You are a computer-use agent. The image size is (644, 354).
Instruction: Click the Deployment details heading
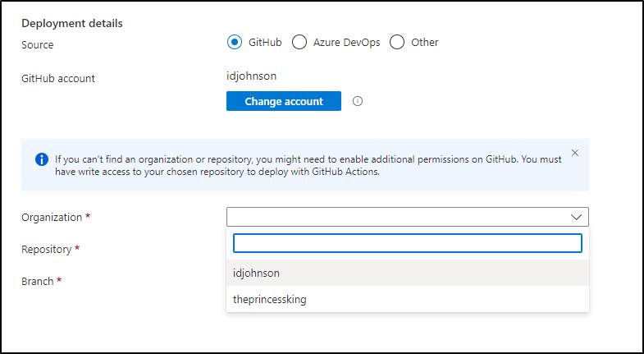click(72, 24)
